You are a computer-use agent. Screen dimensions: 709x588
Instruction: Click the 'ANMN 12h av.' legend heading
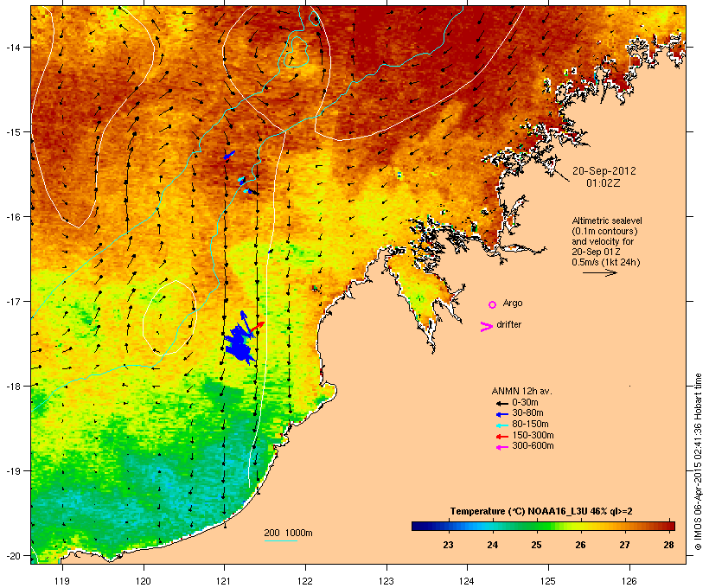click(521, 391)
